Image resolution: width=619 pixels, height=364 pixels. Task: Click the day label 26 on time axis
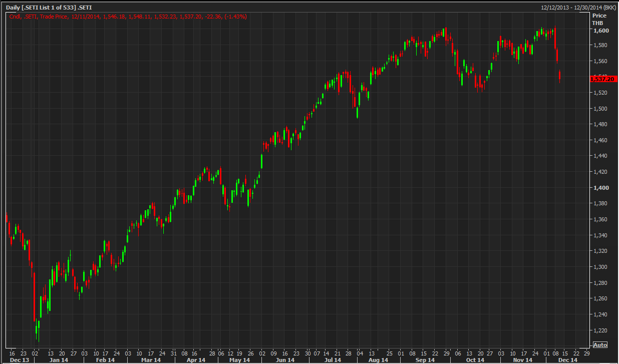pyautogui.click(x=252, y=352)
